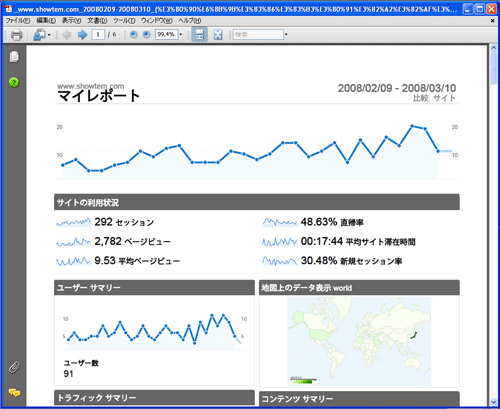Screen dimensions: 500x409
Task: Go to the next page with the right arrow
Action: click(82, 35)
